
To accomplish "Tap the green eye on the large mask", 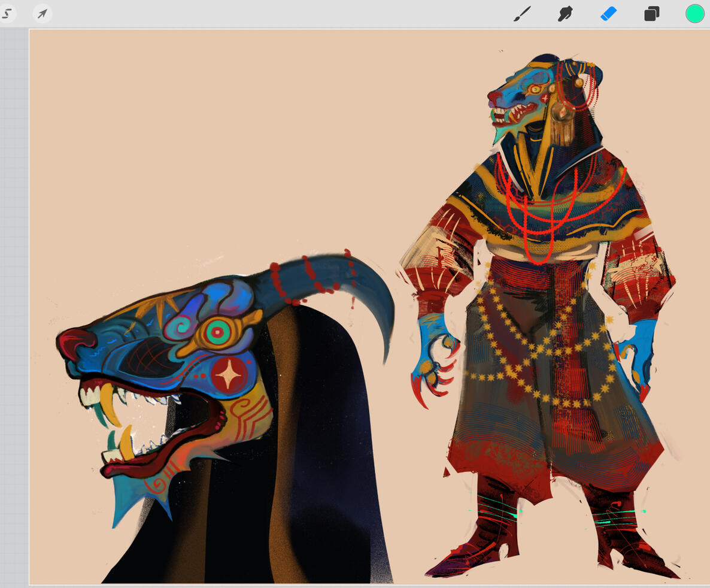I will tap(217, 331).
